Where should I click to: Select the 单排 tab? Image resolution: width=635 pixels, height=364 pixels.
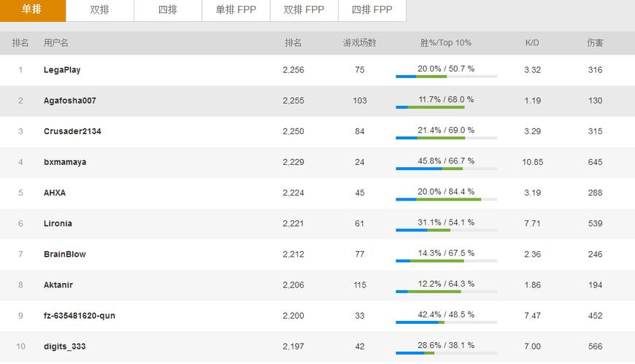(32, 10)
